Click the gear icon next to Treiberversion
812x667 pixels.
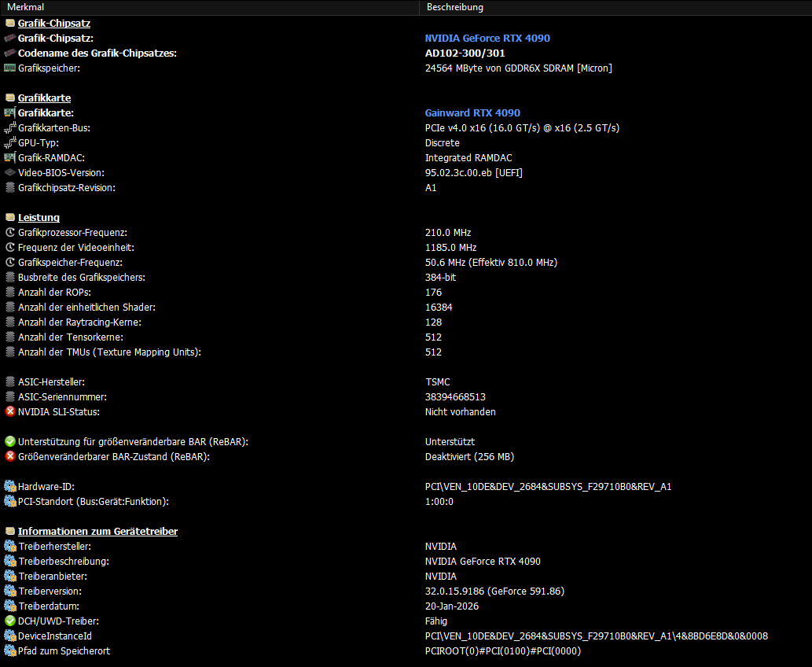click(9, 591)
